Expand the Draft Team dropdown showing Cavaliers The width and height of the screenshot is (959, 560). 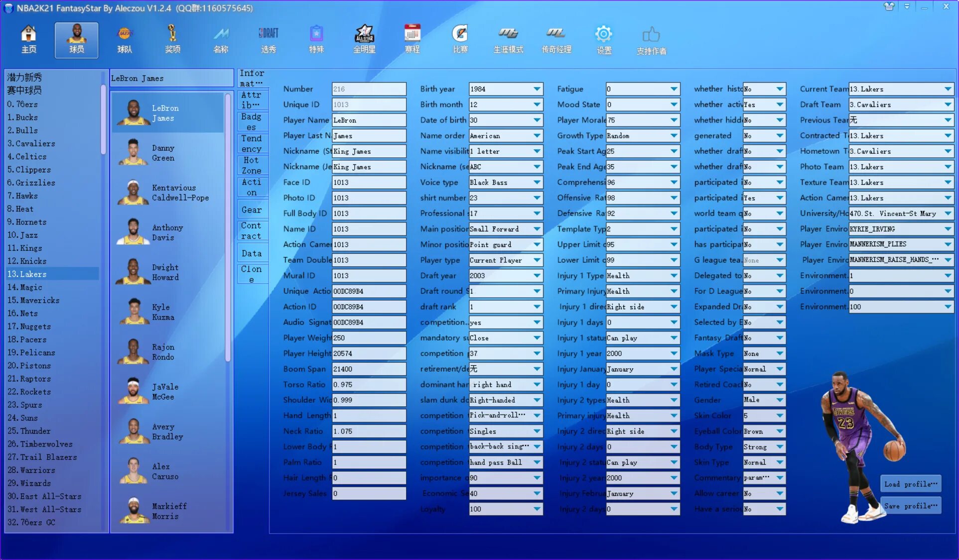948,105
